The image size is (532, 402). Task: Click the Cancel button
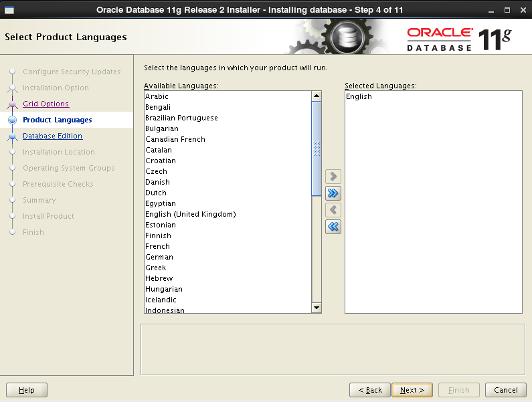click(x=505, y=390)
